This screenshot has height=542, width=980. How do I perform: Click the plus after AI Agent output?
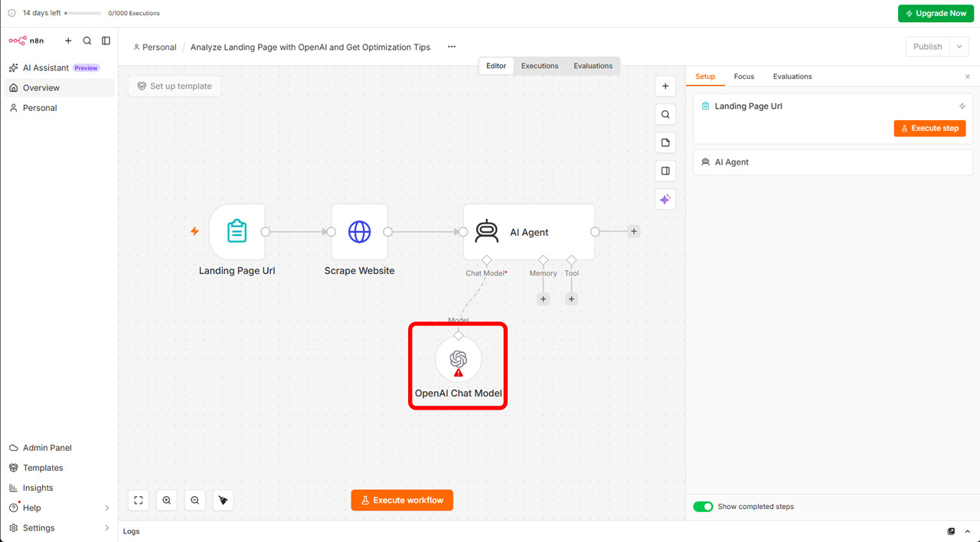(634, 231)
